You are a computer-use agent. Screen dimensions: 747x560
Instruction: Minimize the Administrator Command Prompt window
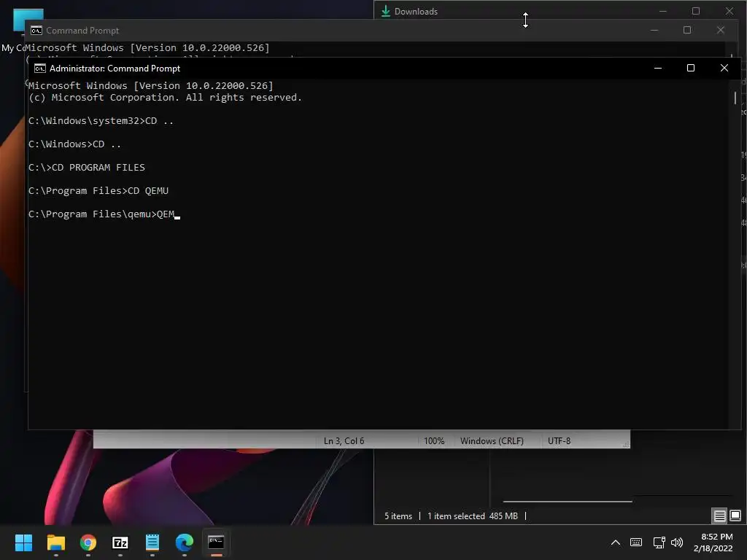658,68
